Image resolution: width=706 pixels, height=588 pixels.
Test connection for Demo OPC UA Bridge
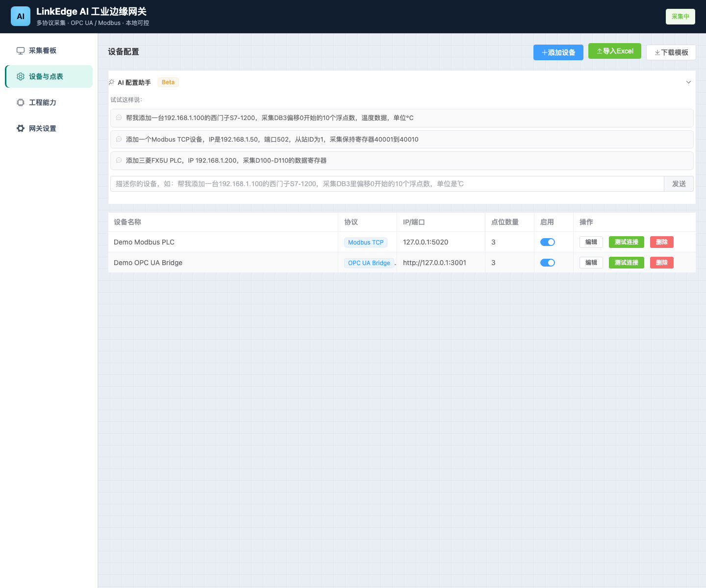point(627,263)
